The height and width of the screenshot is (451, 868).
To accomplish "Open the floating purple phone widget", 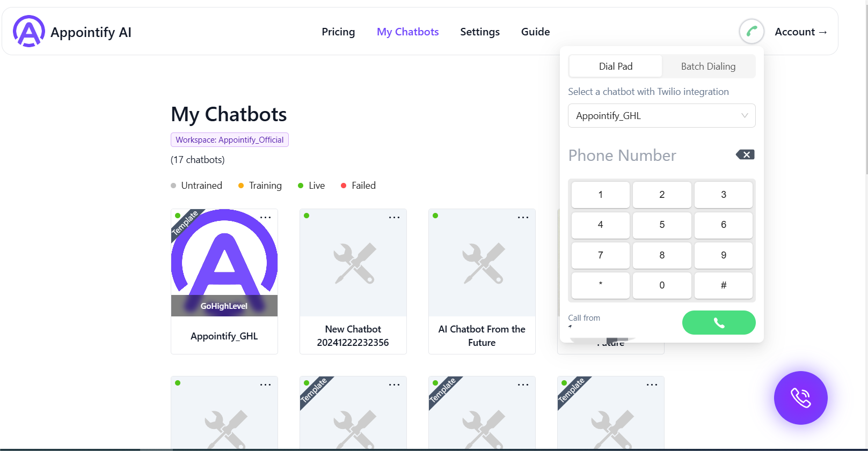I will coord(800,398).
